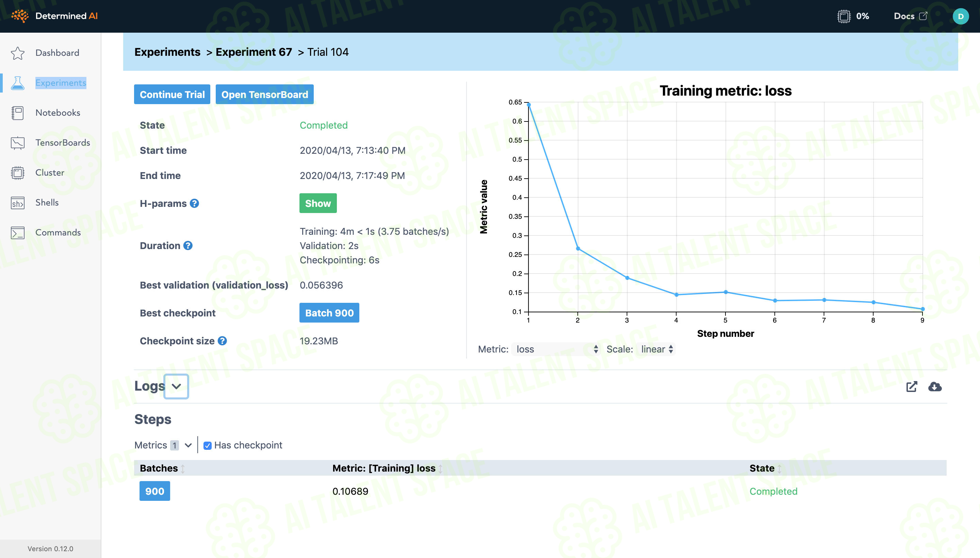Image resolution: width=980 pixels, height=558 pixels.
Task: Click the End time value text
Action: (352, 176)
